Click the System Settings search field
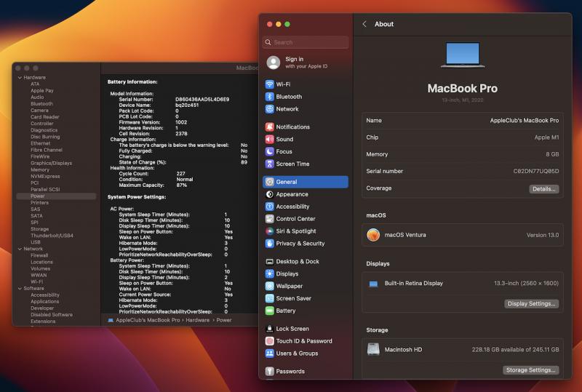This screenshot has width=582, height=392. 306,42
